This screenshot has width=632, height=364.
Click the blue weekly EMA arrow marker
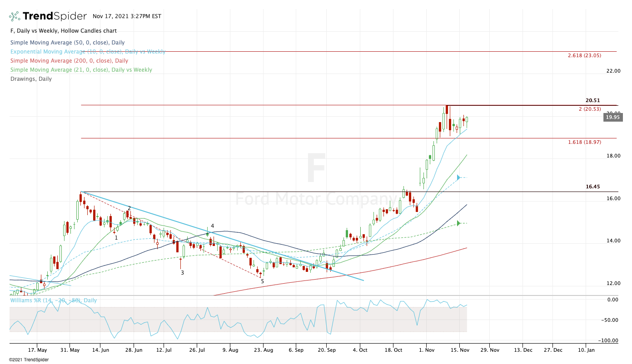(x=459, y=177)
